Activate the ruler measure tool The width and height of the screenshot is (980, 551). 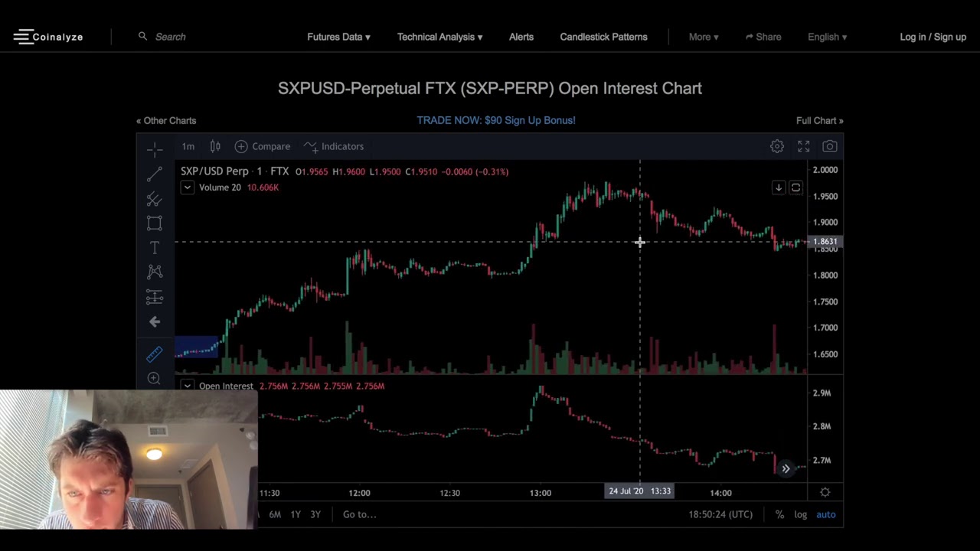point(155,354)
